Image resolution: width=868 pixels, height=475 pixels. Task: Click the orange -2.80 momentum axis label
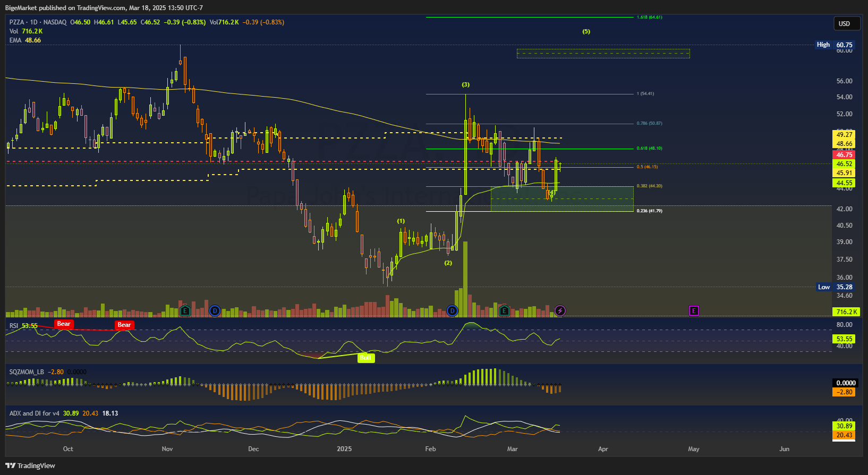(x=844, y=392)
